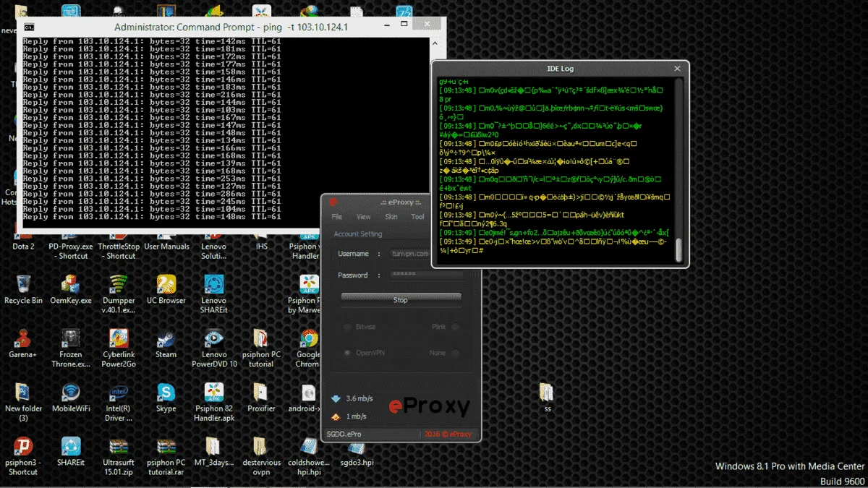Screen dimensions: 868x488
Task: Select the New folder (3) desktop icon
Action: point(23,402)
